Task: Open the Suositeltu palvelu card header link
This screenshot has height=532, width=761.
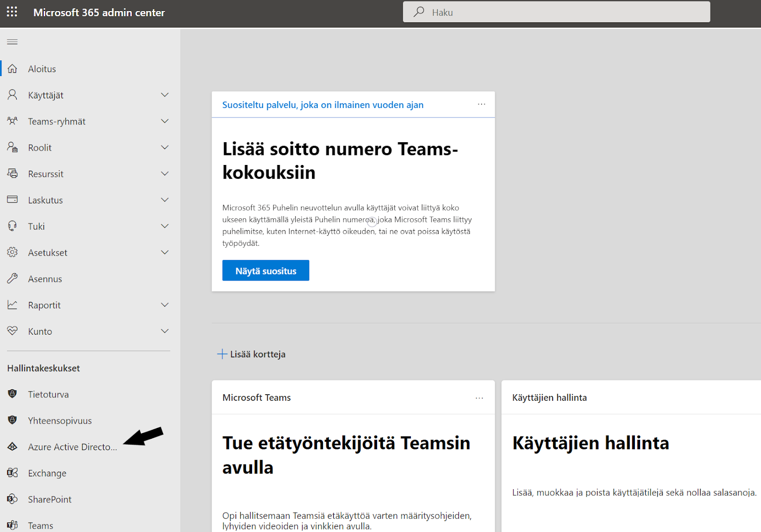Action: point(322,105)
